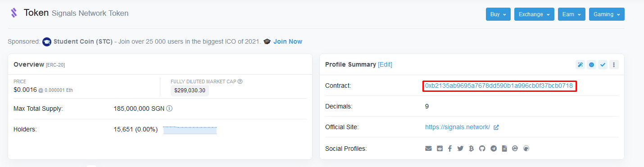Expand the Exchange dropdown
644x167 pixels.
(534, 14)
